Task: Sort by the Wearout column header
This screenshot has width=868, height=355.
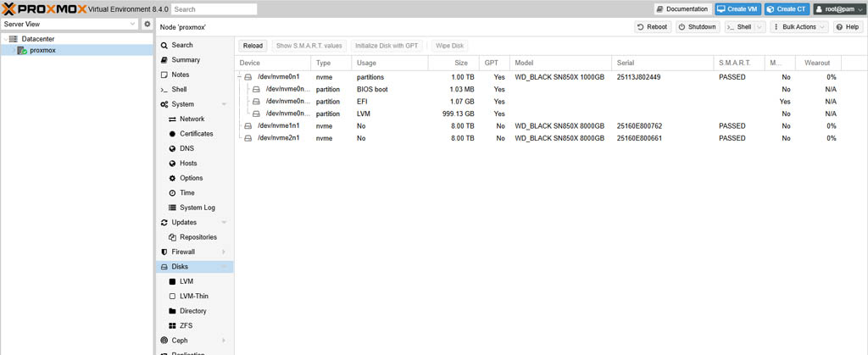Action: click(818, 63)
